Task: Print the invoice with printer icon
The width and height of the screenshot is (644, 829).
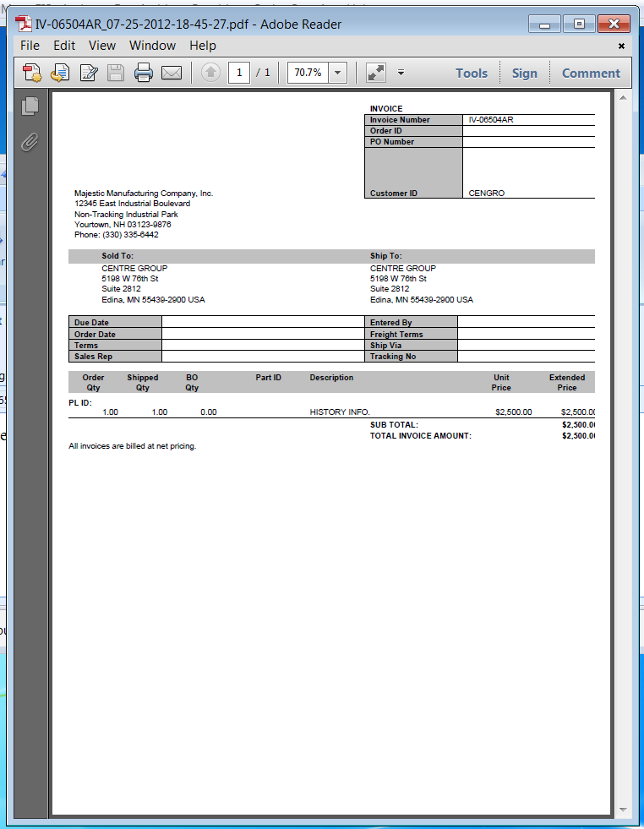Action: pos(144,73)
